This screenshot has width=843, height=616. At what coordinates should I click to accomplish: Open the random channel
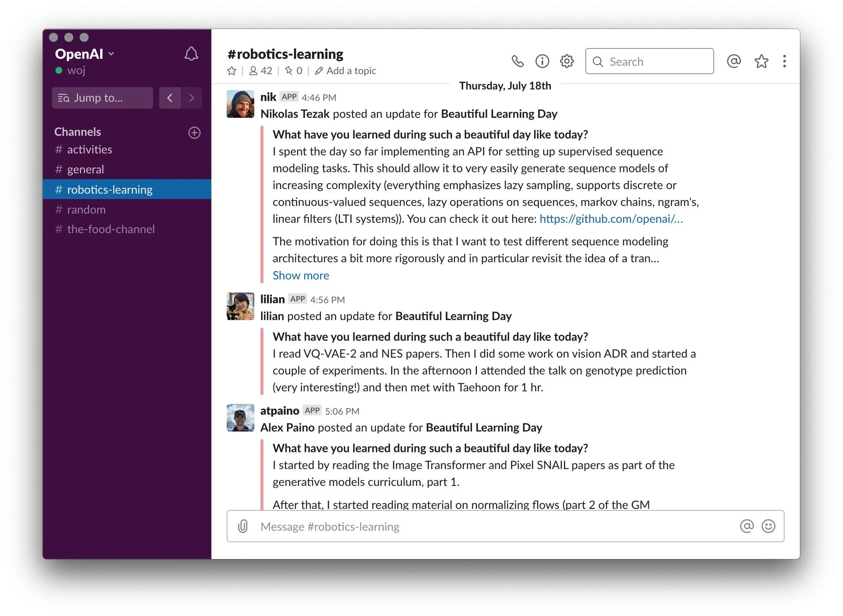(x=127, y=209)
